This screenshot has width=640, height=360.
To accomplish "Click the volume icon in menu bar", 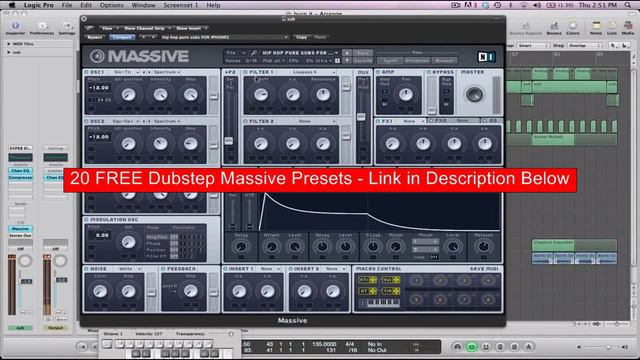I will [x=537, y=5].
